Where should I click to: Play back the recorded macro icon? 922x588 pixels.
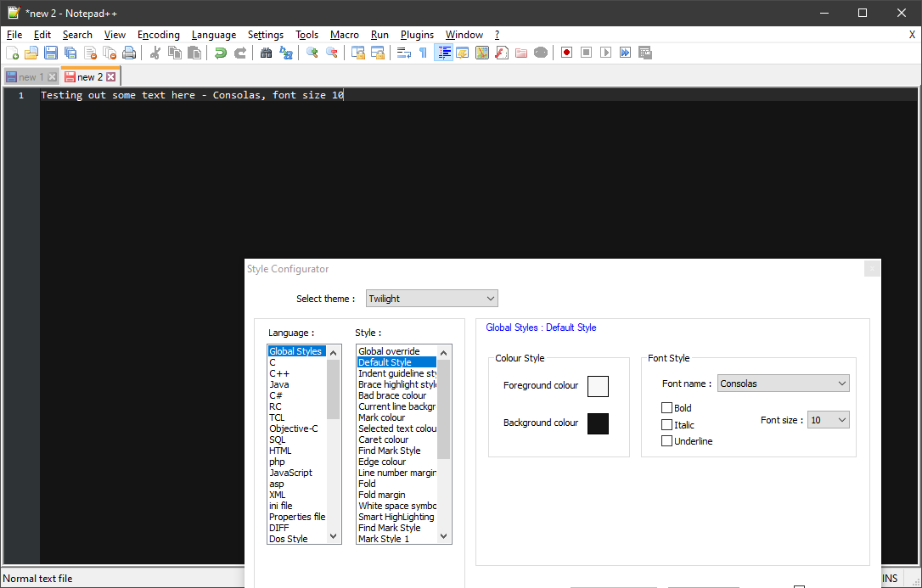click(605, 53)
